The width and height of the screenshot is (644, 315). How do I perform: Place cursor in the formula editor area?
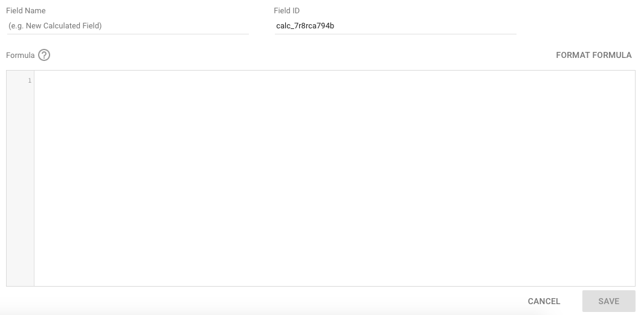(334, 178)
